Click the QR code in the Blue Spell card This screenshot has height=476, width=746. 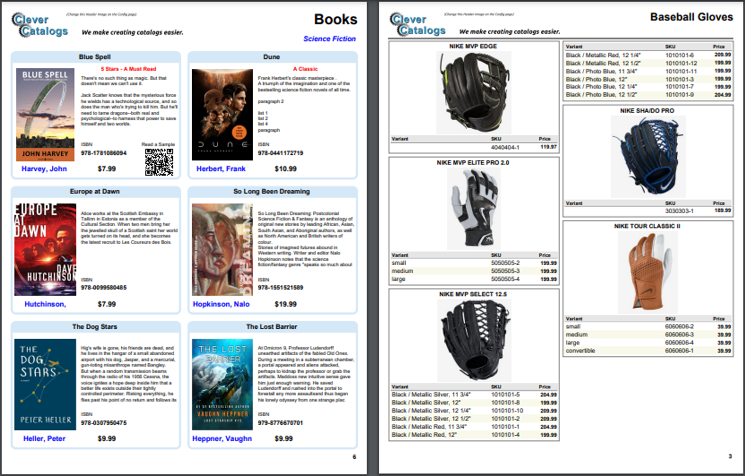pos(159,162)
